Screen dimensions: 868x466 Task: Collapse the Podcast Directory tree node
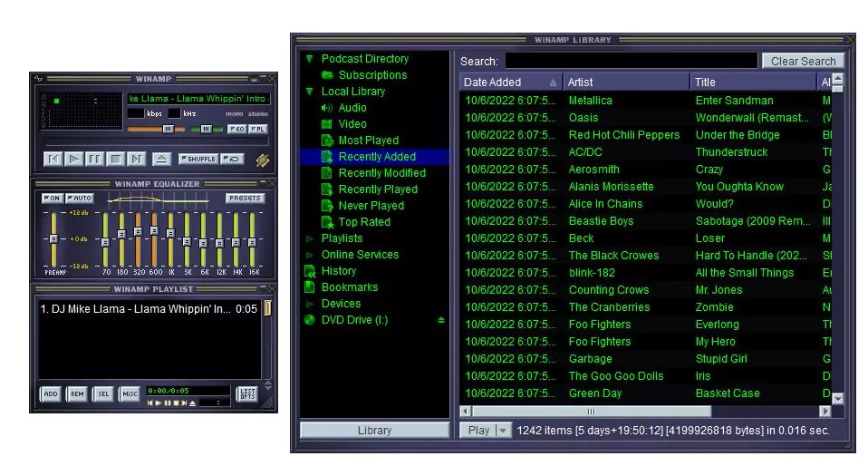[x=310, y=59]
